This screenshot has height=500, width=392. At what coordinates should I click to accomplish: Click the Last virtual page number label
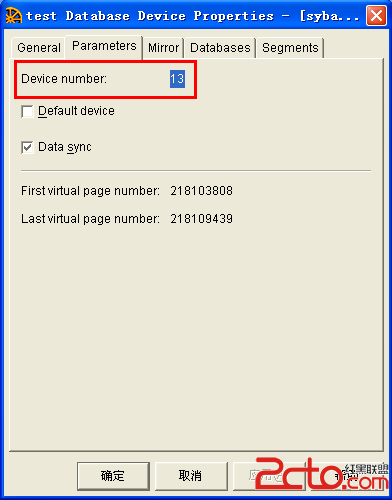pos(90,219)
